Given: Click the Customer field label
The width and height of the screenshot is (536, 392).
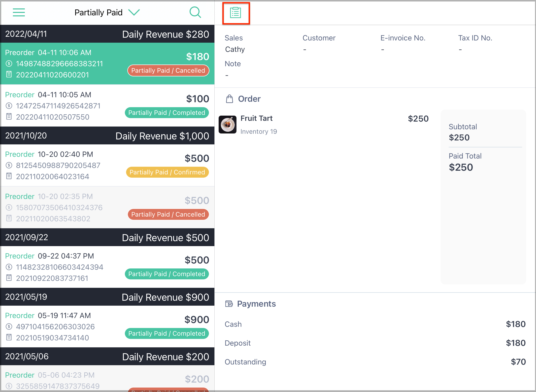Looking at the screenshot, I should click(319, 38).
